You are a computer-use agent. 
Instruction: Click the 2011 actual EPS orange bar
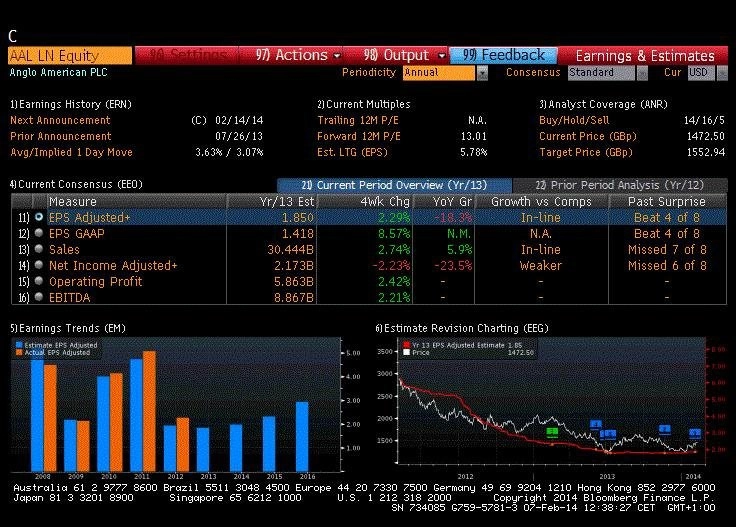[x=149, y=412]
